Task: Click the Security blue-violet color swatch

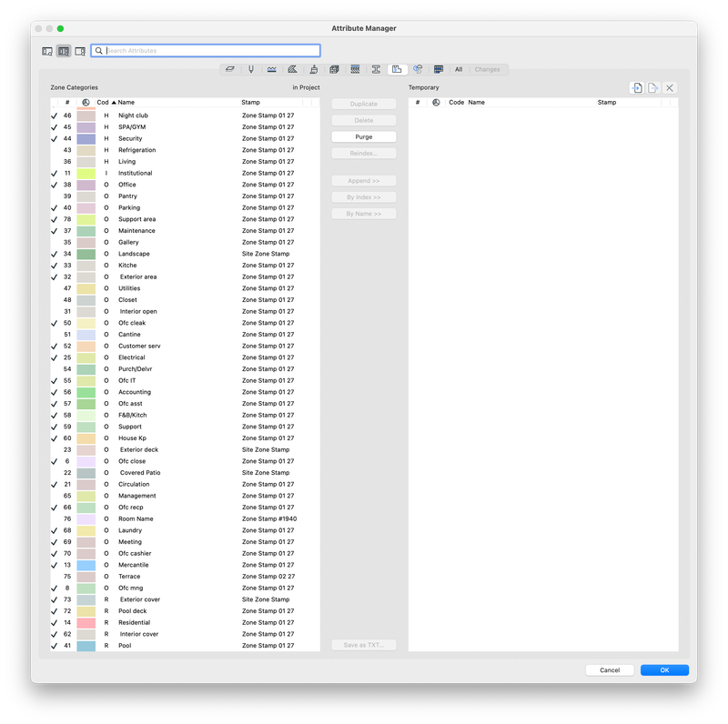Action: point(86,139)
